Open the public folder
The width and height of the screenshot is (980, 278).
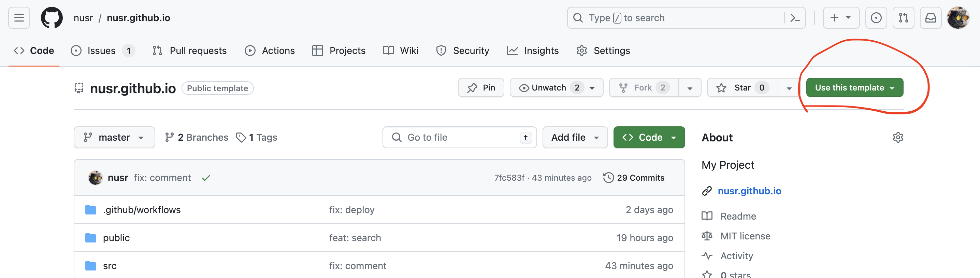click(x=116, y=238)
